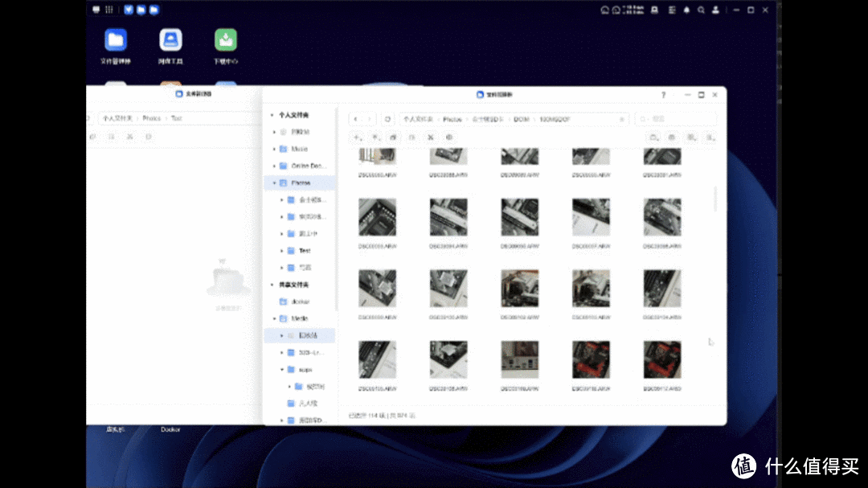Select the Test folder in sidebar

coord(305,251)
